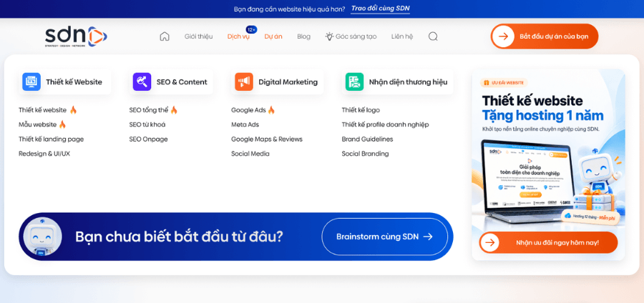The image size is (644, 303).
Task: Click the SDN logo
Action: coord(76,36)
